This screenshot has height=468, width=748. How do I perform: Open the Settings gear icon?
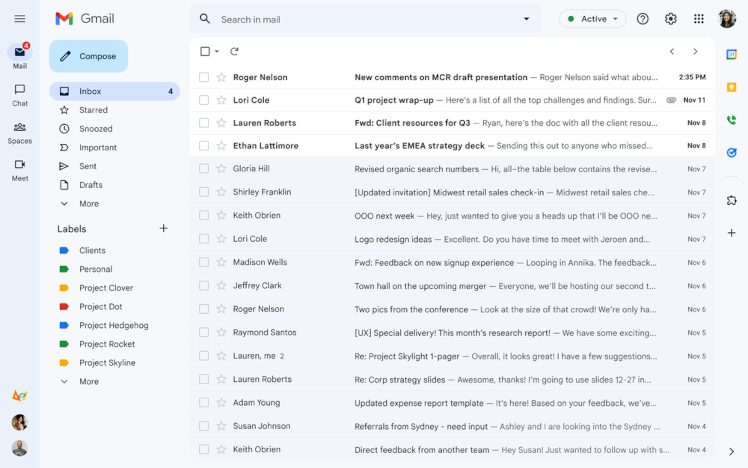coord(670,19)
